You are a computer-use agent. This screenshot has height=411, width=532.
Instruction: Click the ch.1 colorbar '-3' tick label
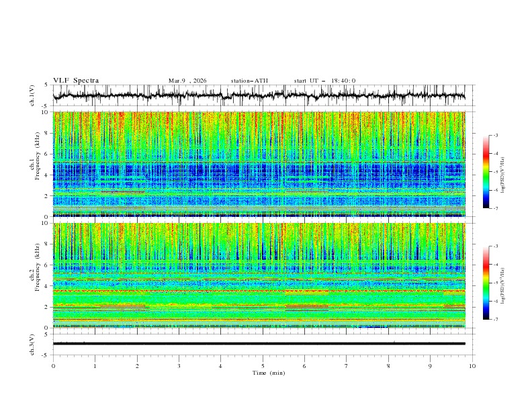click(495, 135)
